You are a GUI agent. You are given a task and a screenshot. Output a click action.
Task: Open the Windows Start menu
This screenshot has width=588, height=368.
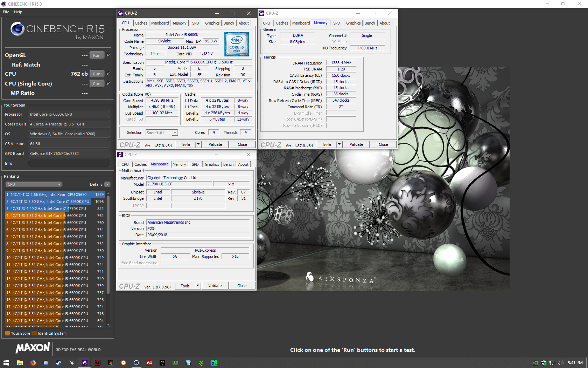(6, 363)
